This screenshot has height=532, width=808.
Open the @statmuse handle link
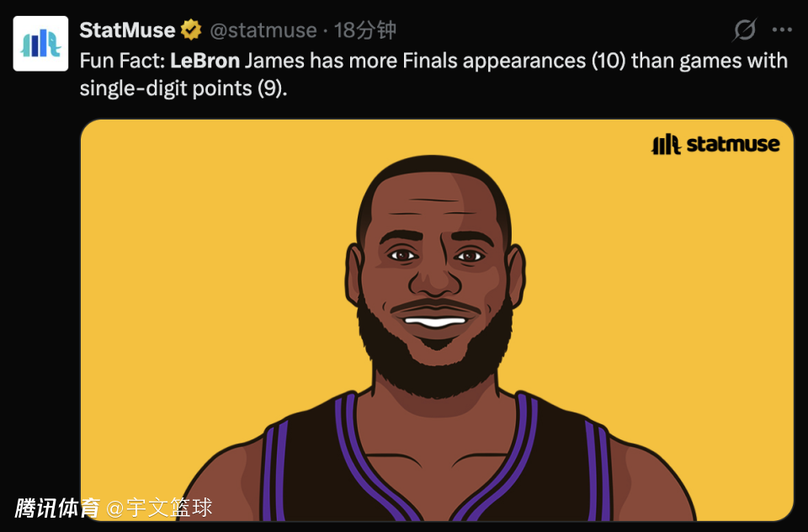tap(263, 31)
